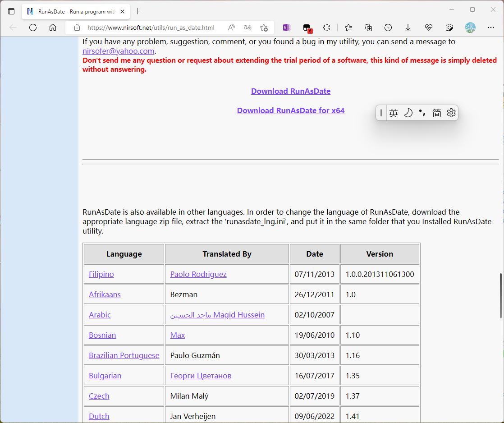Click the Download RunAsDate for x64 link
This screenshot has height=423, width=504.
click(291, 110)
